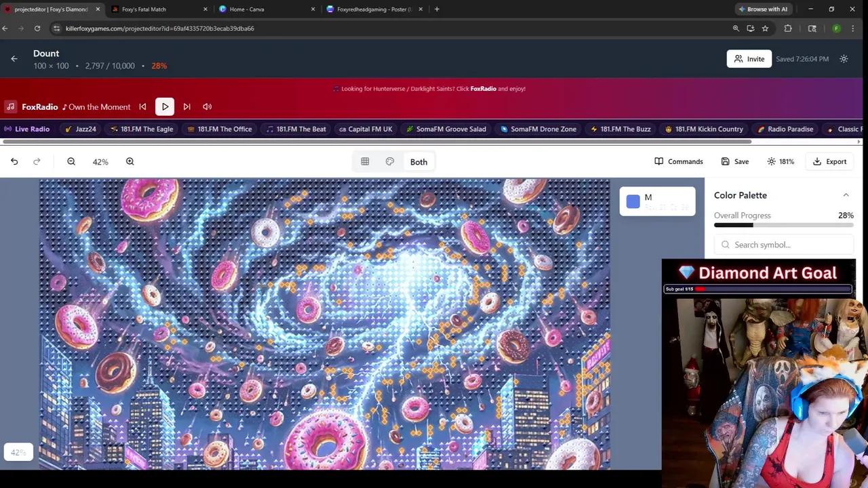This screenshot has height=488, width=868.
Task: Open the Commands reference
Action: click(x=678, y=161)
